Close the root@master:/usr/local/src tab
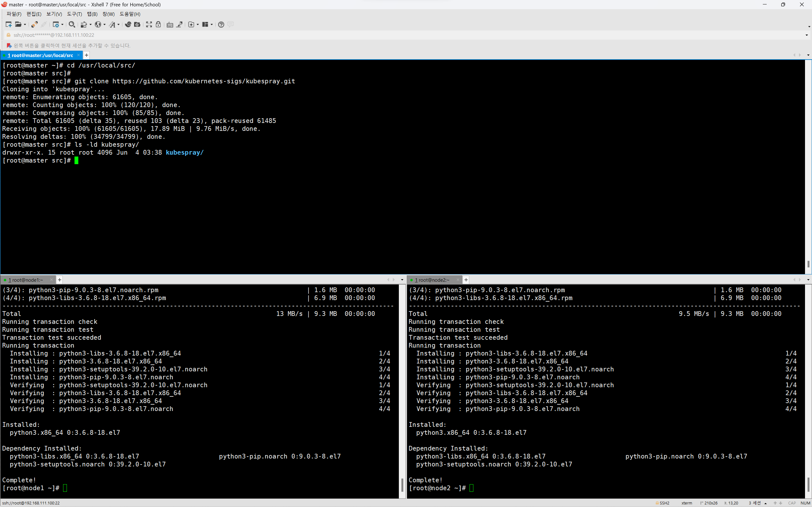The height and width of the screenshot is (507, 812). 79,55
